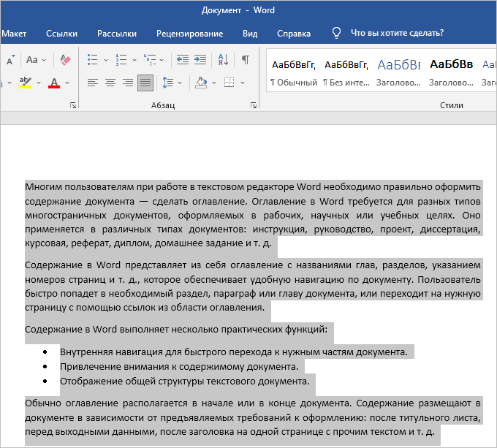Open the borders dropdown arrow

(x=243, y=83)
